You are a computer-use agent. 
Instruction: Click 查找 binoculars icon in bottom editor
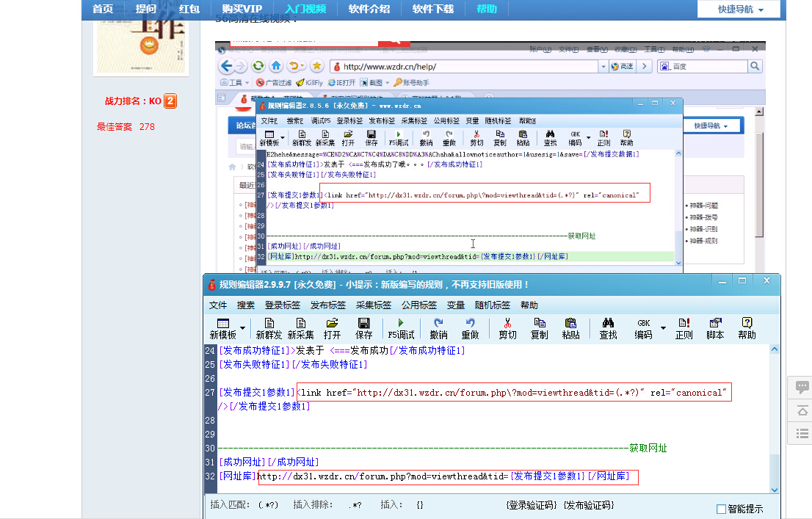coord(608,327)
